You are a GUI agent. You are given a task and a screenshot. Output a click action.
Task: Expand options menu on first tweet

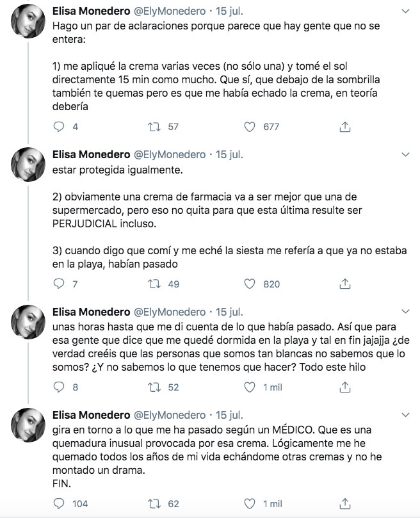(405, 12)
